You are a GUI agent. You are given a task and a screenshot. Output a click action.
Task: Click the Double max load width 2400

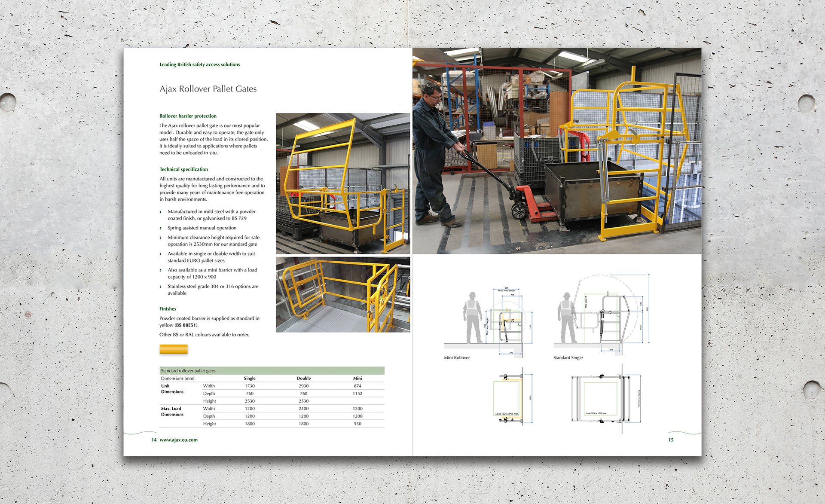pos(303,409)
